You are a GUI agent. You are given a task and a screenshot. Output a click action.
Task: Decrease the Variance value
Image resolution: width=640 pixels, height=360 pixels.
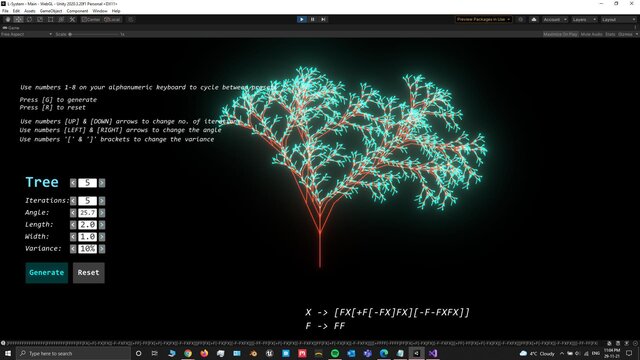click(73, 249)
